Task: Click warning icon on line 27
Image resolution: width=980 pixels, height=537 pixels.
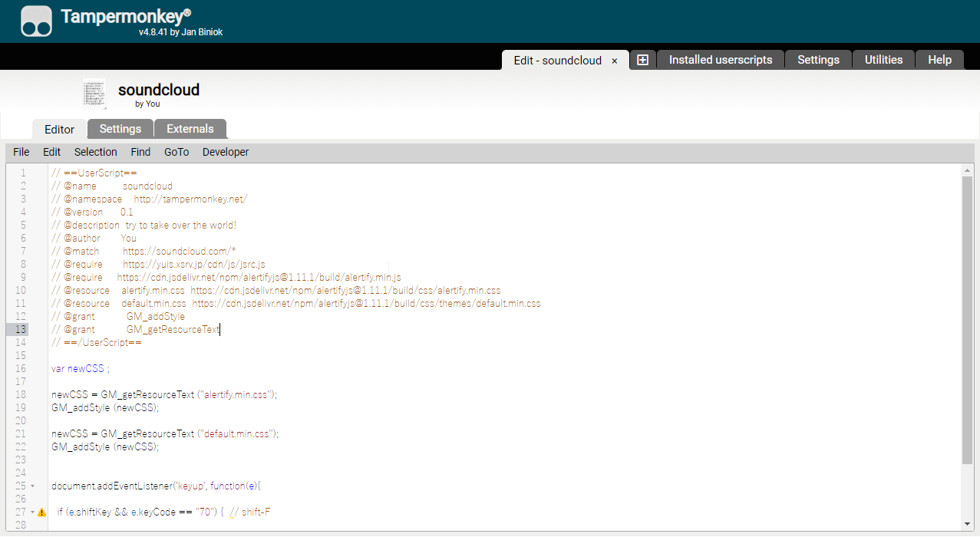Action: (42, 512)
